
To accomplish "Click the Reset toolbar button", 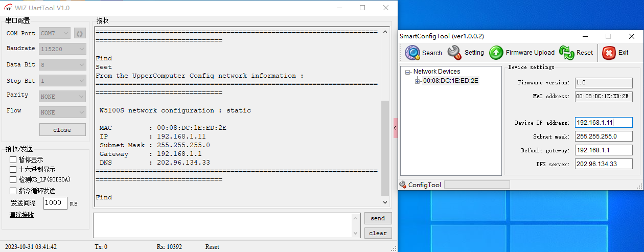I will tap(576, 53).
